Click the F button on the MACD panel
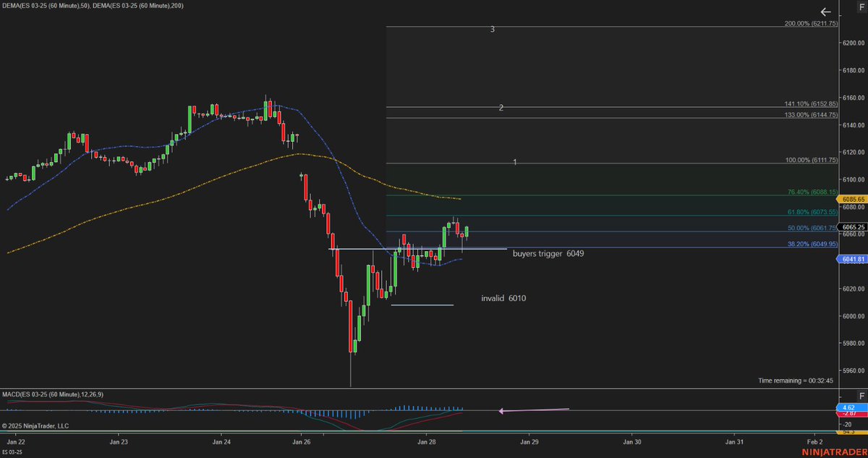This screenshot has width=868, height=458. (x=861, y=396)
